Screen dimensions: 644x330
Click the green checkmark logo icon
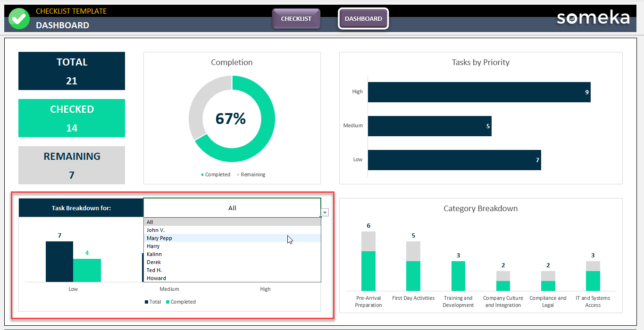[19, 18]
